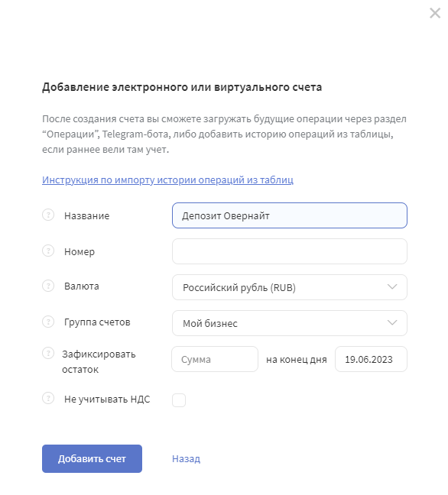Open the Валюта currency dropdown
448x495 pixels.
tap(290, 287)
